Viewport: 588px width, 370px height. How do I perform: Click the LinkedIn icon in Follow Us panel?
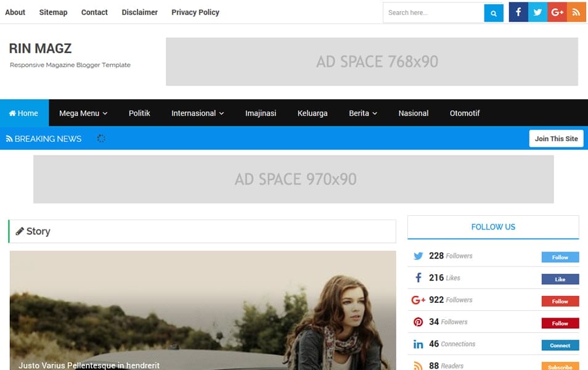pos(419,343)
